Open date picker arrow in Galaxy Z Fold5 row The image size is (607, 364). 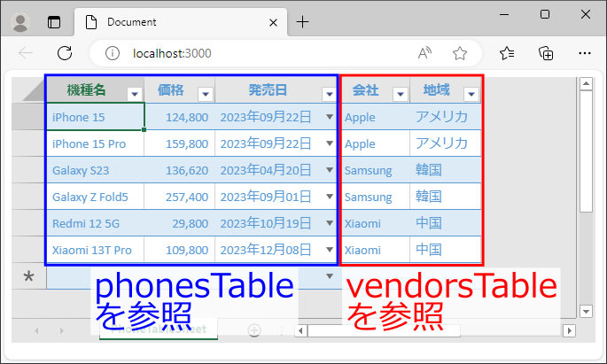330,196
